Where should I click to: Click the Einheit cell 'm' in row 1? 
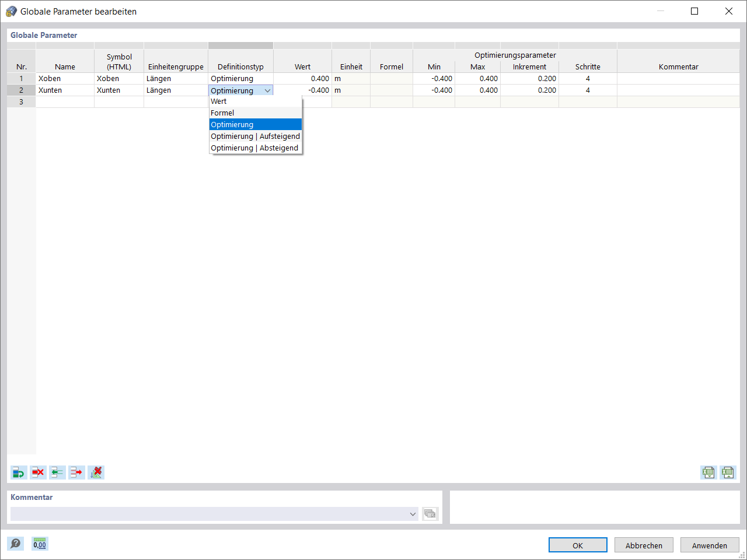(x=351, y=79)
